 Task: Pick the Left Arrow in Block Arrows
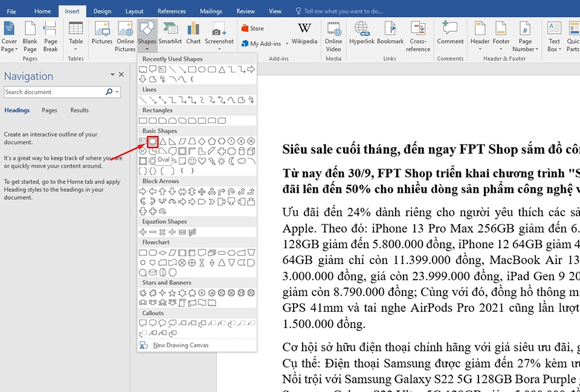[153, 191]
